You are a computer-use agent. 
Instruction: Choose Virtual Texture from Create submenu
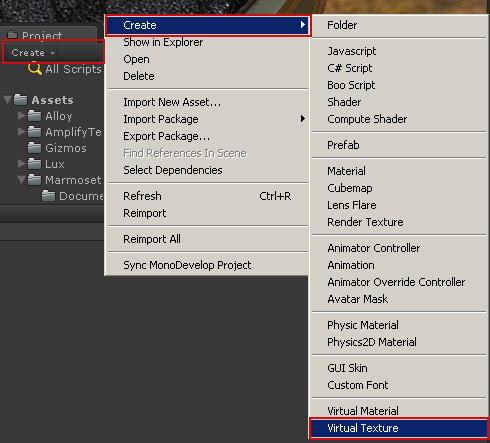[x=399, y=428]
